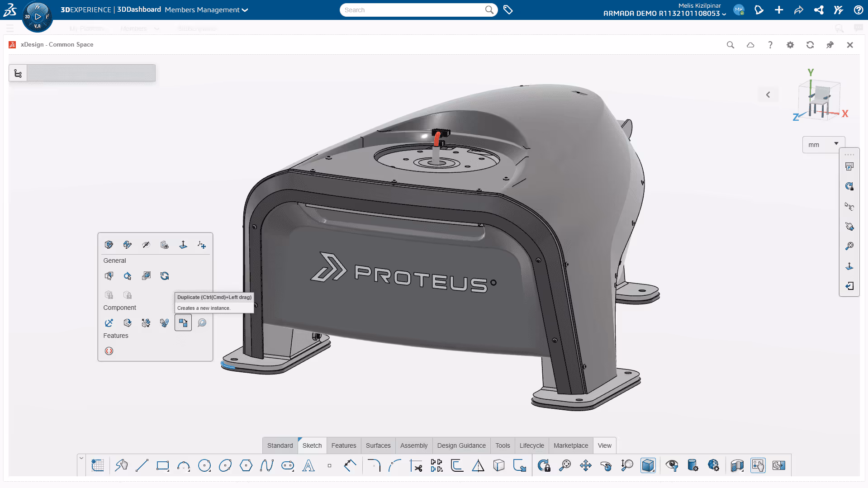This screenshot has width=868, height=488.
Task: Select the Ellipse sketch tool
Action: 225,465
